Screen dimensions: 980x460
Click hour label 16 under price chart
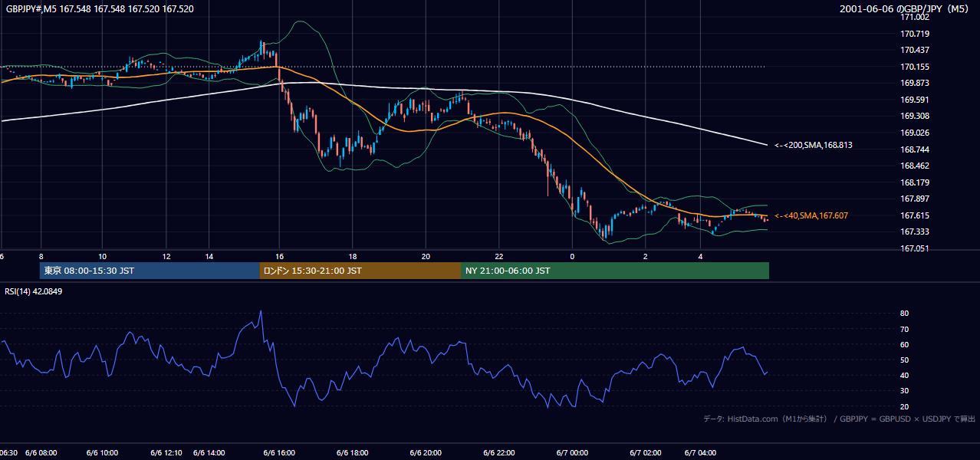coord(280,256)
